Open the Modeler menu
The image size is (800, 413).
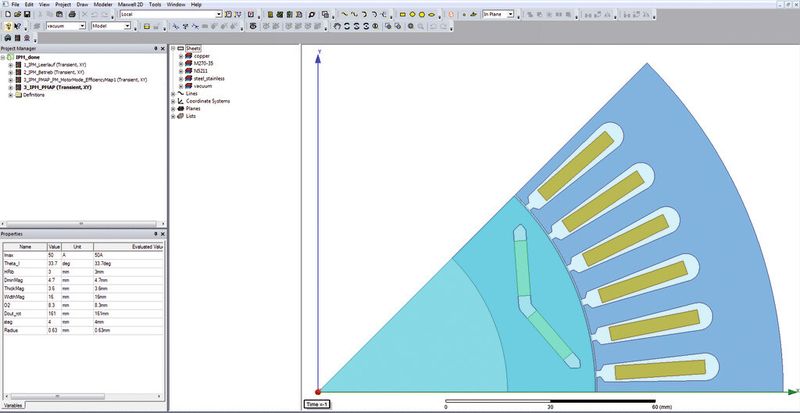(x=102, y=4)
